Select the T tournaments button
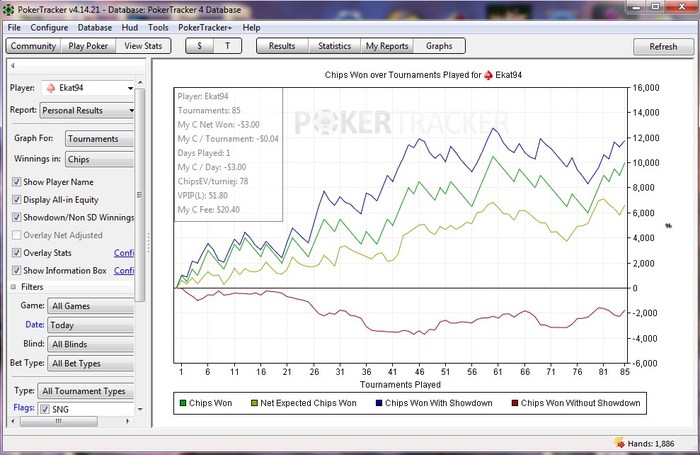The width and height of the screenshot is (700, 455). (227, 46)
